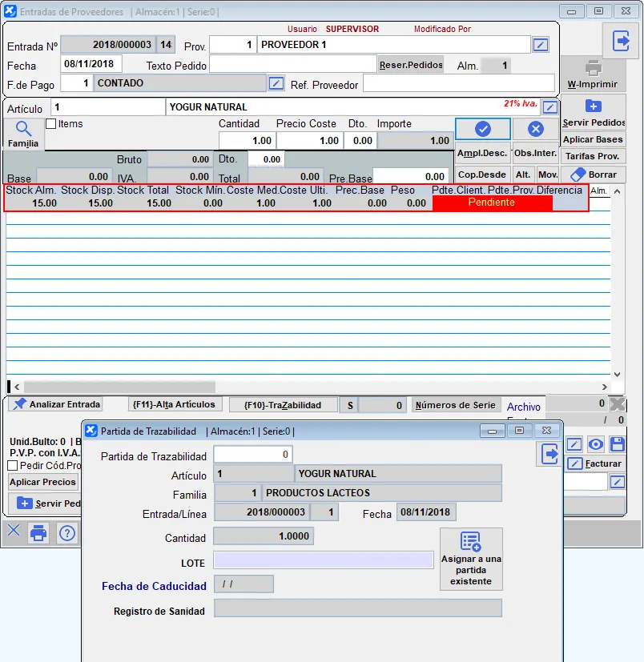Open the Familia magnifier search

point(23,133)
